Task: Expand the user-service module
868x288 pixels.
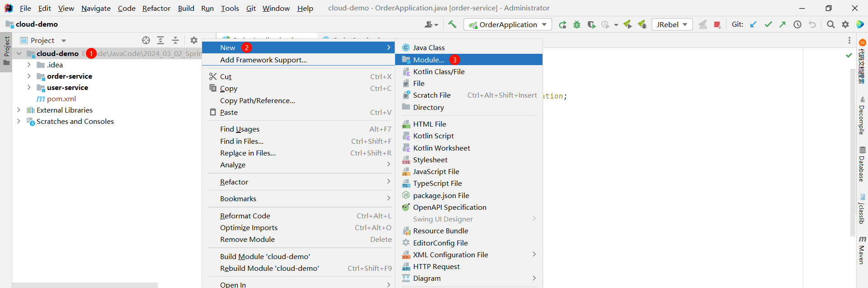Action: tap(29, 87)
